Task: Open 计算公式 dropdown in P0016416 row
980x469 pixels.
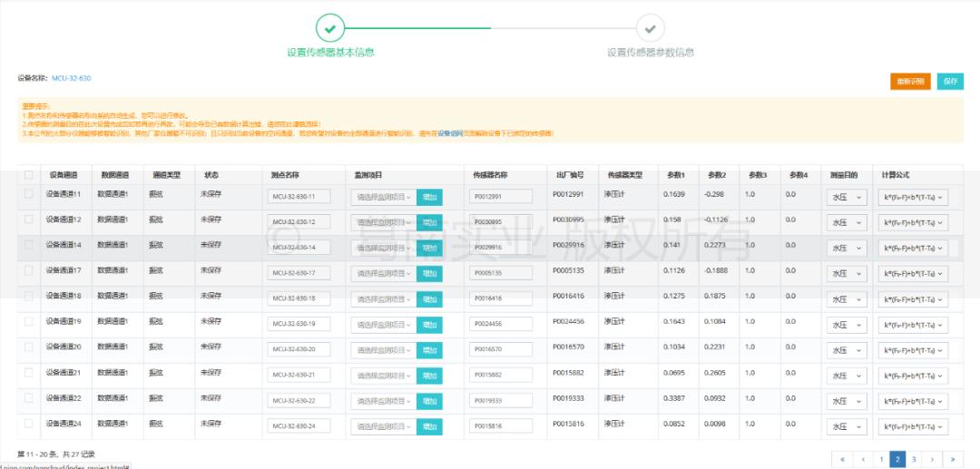Action: point(913,299)
